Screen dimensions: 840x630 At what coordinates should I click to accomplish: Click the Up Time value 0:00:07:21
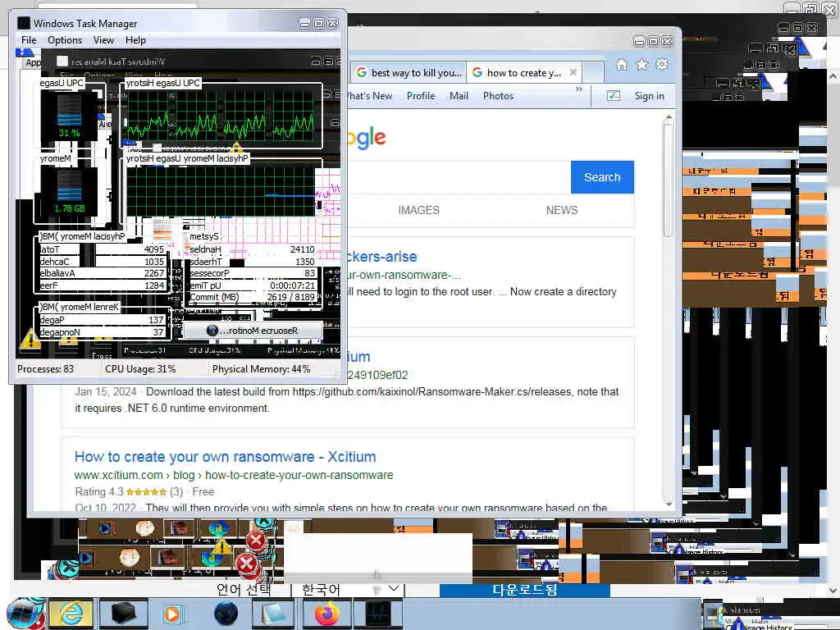(293, 285)
